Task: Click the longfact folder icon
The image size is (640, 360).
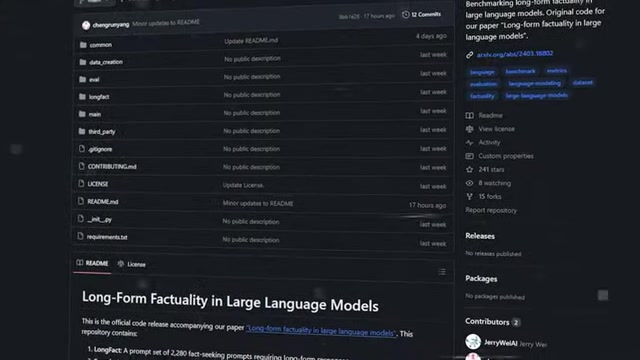Action: click(x=82, y=97)
